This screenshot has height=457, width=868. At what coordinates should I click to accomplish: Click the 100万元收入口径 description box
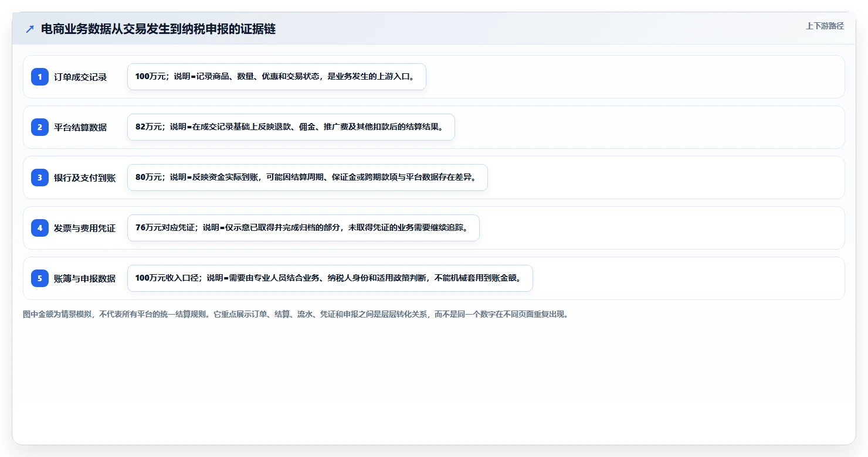330,278
